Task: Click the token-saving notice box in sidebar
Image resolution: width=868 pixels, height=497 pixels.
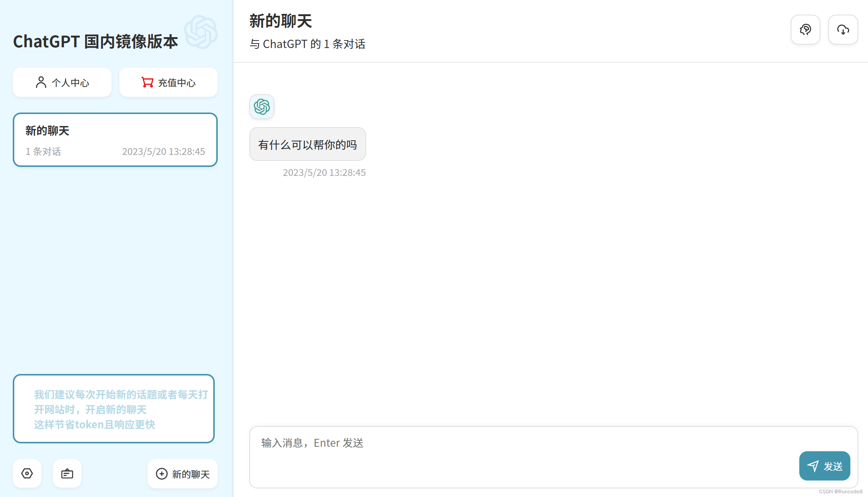Action: [114, 408]
